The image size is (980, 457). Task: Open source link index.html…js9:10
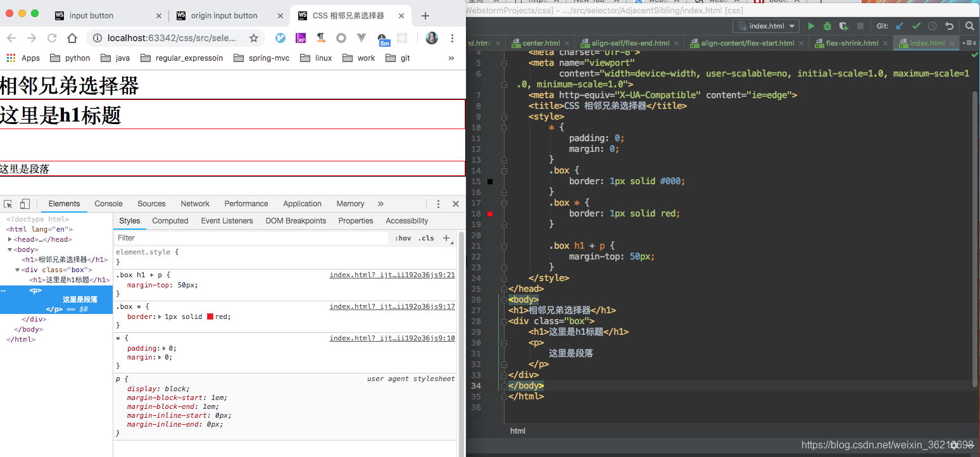click(392, 339)
